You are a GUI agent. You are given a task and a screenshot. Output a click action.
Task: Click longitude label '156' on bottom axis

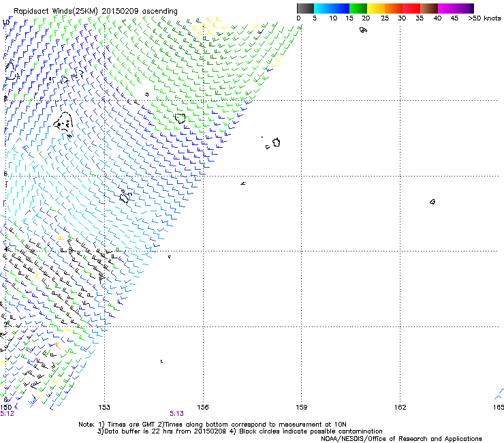(x=203, y=407)
